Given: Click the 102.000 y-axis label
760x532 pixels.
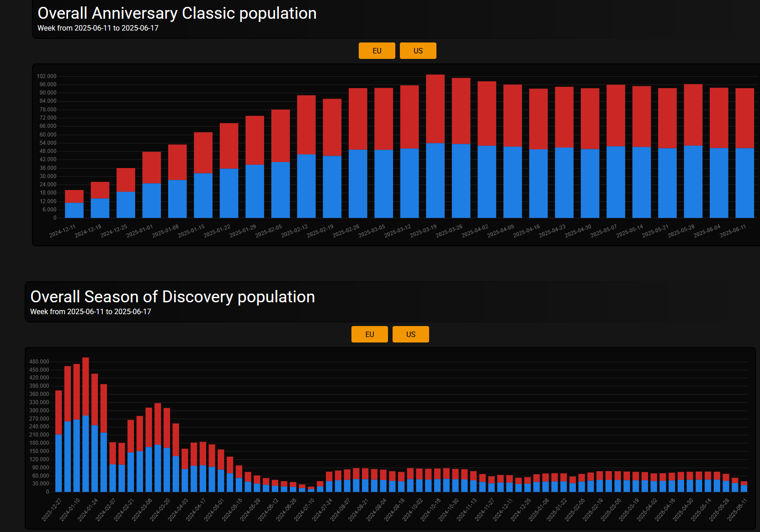Looking at the screenshot, I should pos(46,76).
